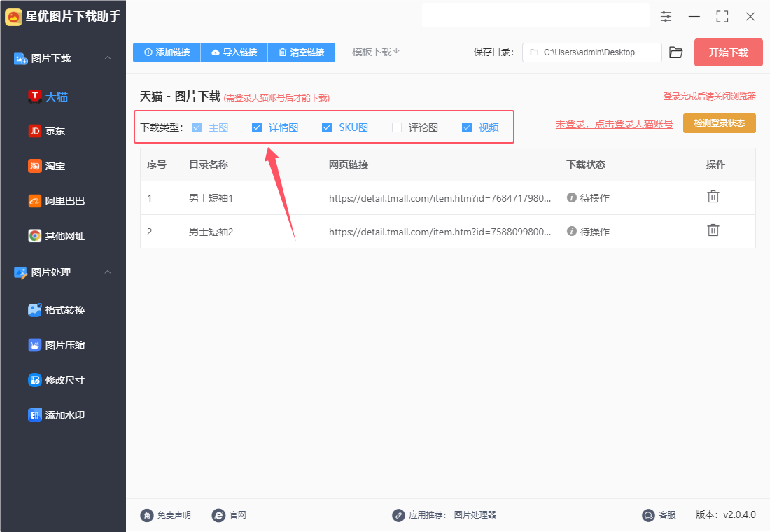Image resolution: width=770 pixels, height=532 pixels.
Task: Click the 男士短袖1 directory name cell
Action: coord(211,198)
